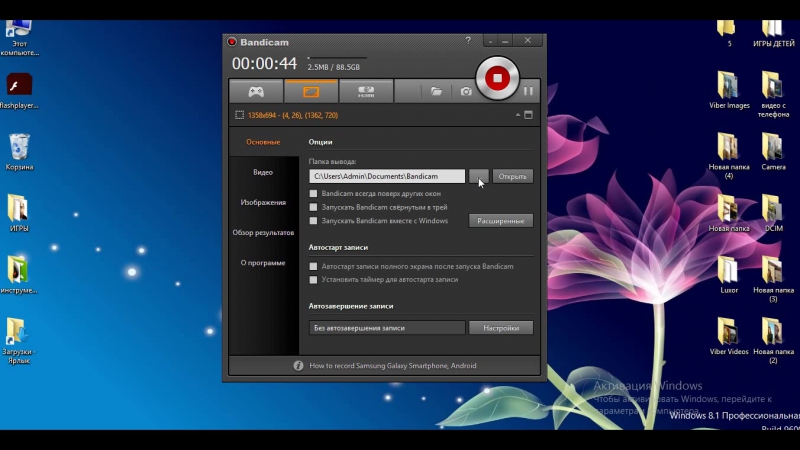Select flashplayer desktop icon
The height and width of the screenshot is (450, 800).
point(19,91)
